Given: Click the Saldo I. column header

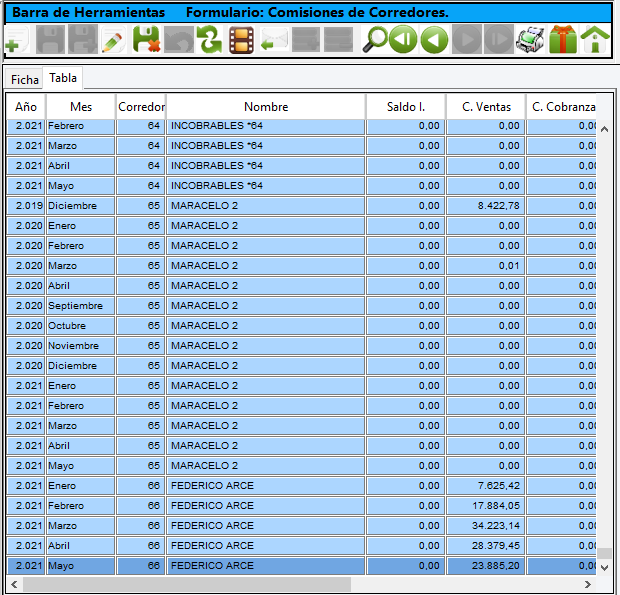Looking at the screenshot, I should click(x=406, y=107).
